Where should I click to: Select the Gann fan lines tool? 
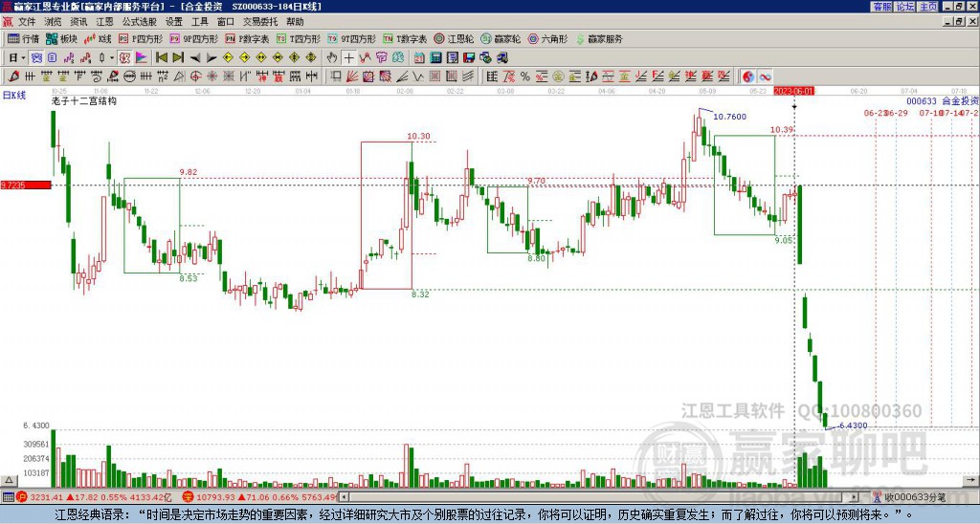tap(352, 76)
